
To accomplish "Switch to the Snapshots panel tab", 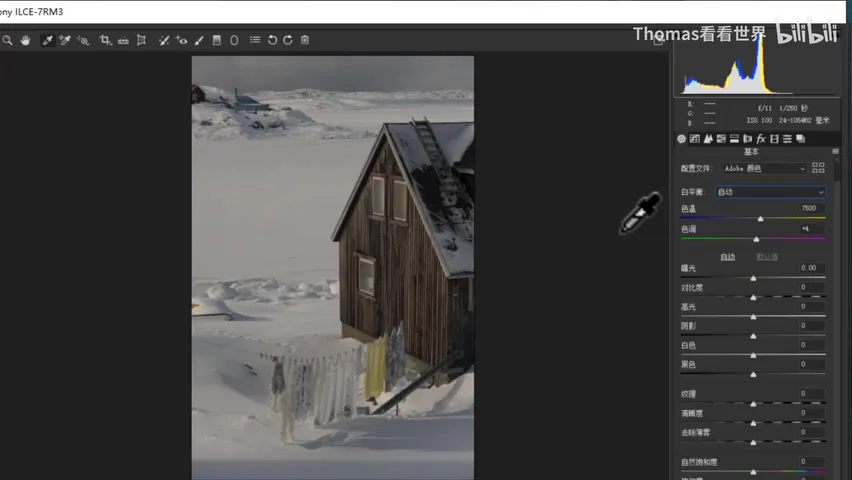I will click(x=801, y=139).
